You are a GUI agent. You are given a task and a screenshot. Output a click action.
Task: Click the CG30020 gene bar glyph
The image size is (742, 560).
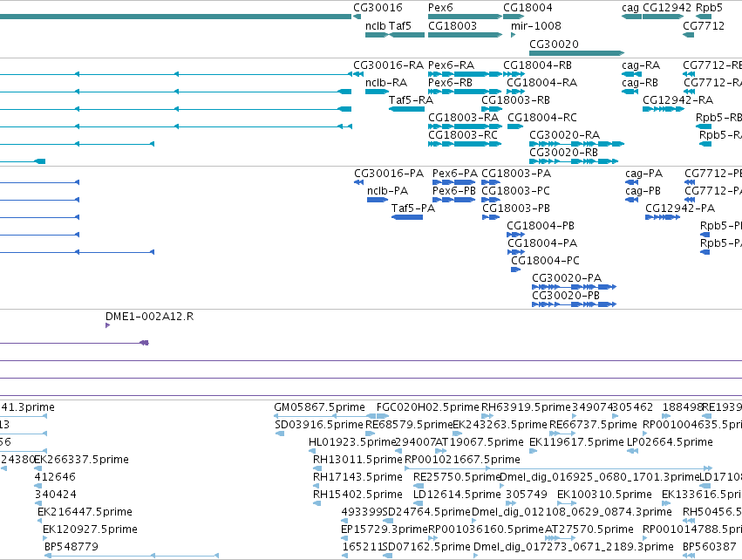[577, 53]
